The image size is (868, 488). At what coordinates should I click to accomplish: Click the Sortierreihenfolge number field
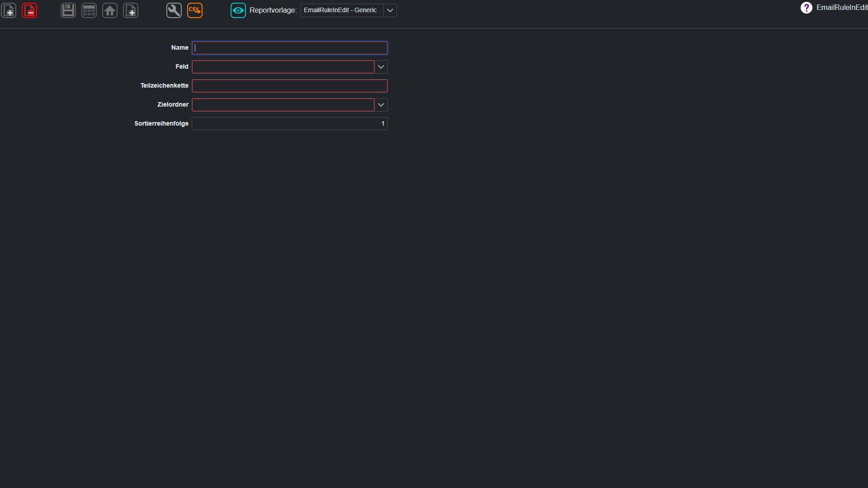290,124
